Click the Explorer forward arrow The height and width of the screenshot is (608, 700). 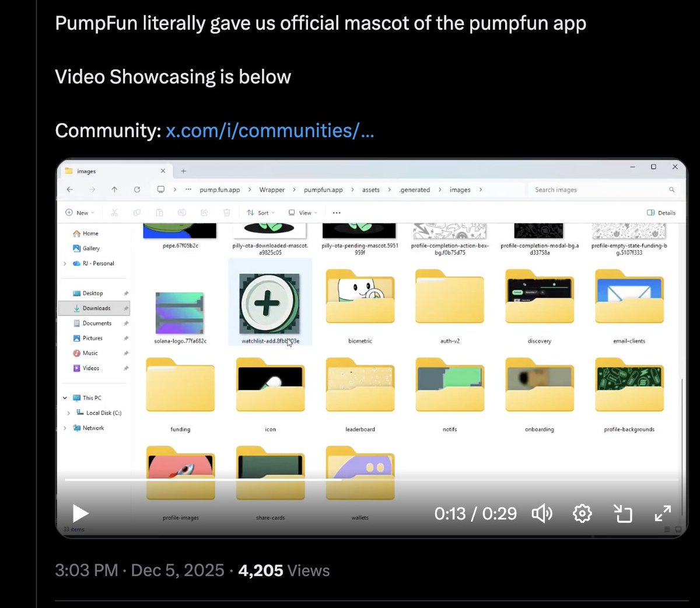(92, 189)
